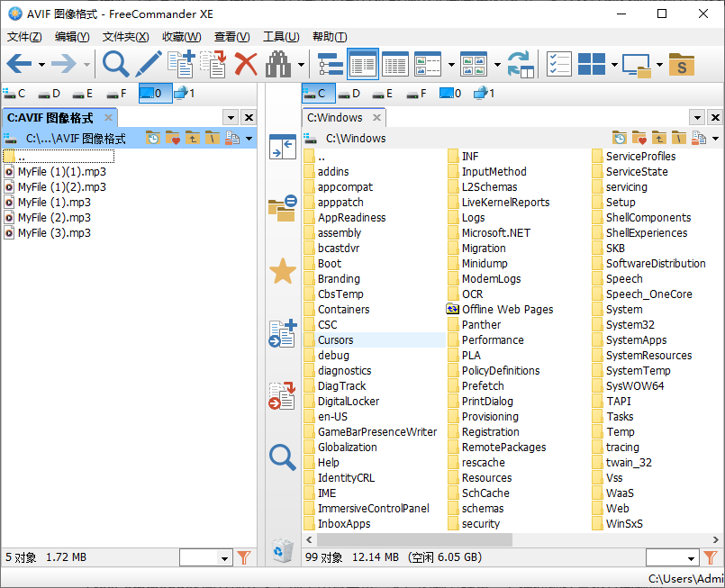This screenshot has height=588, width=725.
Task: Open file search with binoculars icon
Action: pos(279,64)
